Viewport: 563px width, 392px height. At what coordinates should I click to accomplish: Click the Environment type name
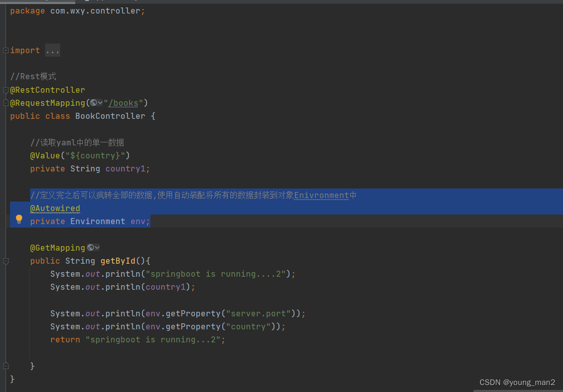98,221
